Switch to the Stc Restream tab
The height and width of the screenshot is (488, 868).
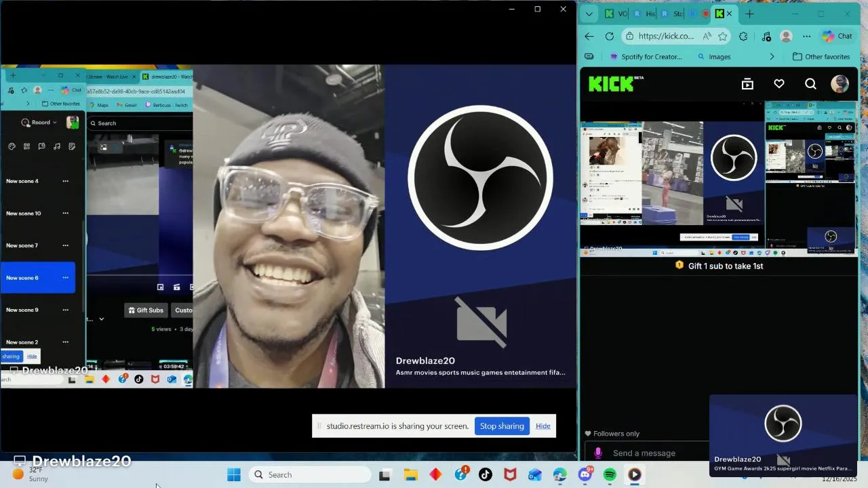tap(671, 14)
